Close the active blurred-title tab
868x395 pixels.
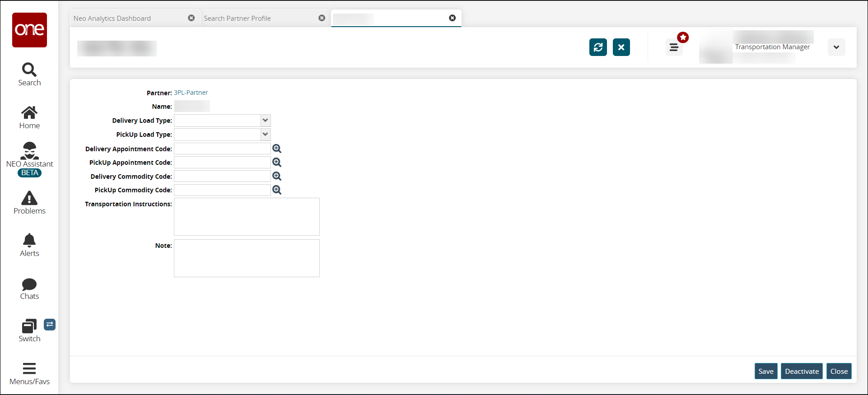(453, 18)
